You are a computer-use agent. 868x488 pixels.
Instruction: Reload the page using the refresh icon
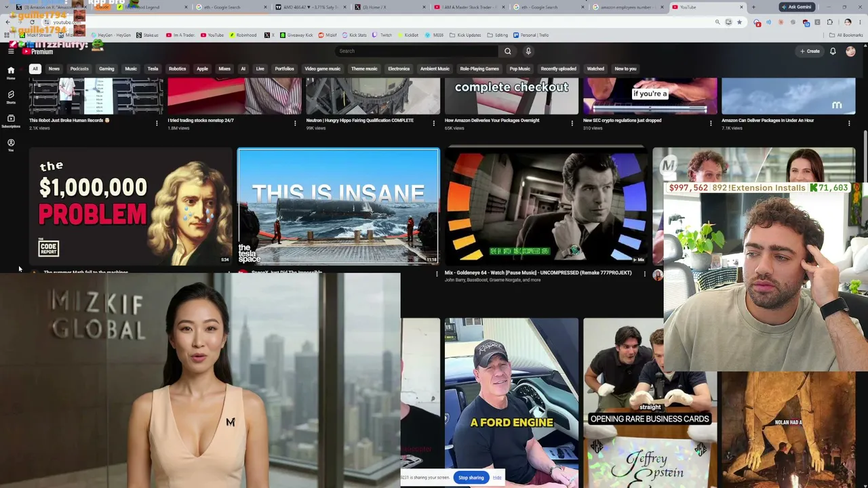pyautogui.click(x=32, y=22)
